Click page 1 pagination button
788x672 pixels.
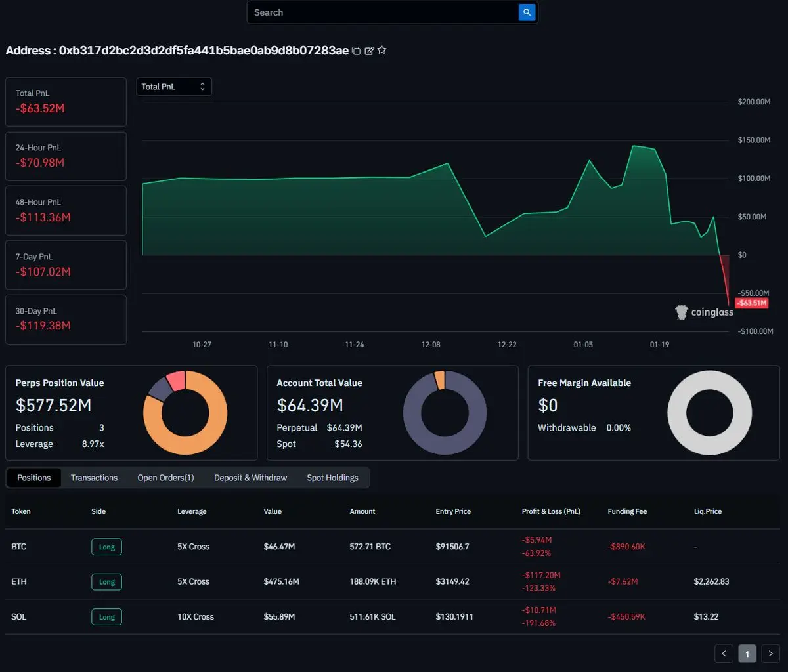click(747, 653)
